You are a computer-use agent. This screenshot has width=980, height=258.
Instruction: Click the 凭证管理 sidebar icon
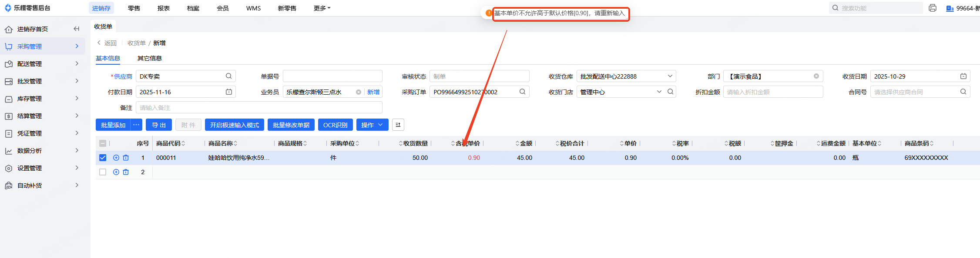9,133
